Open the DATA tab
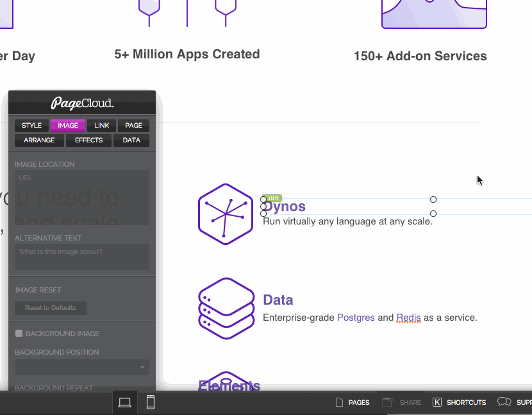This screenshot has height=415, width=532. click(131, 140)
